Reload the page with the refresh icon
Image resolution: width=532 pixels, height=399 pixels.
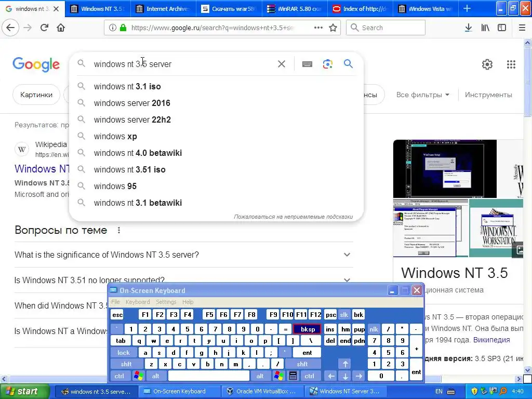[x=45, y=28]
